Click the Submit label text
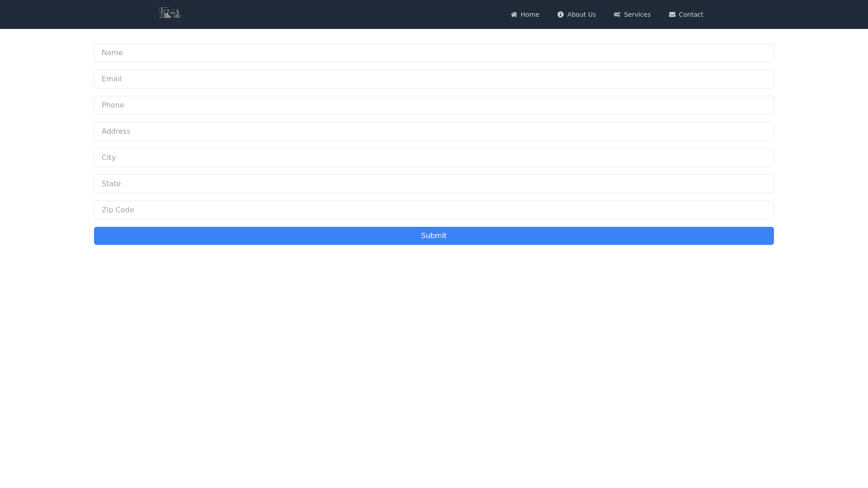This screenshot has width=868, height=488. pyautogui.click(x=434, y=236)
